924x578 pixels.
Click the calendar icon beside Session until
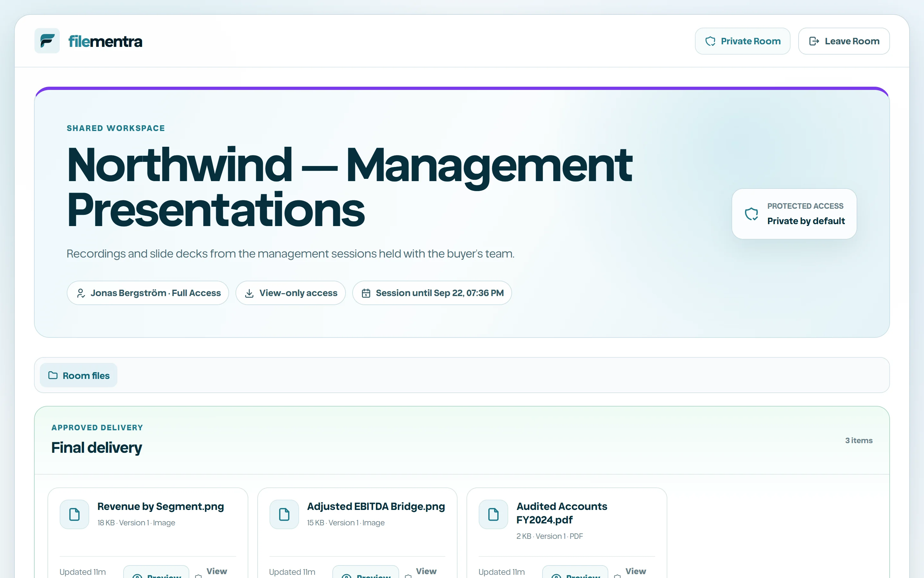coord(366,293)
